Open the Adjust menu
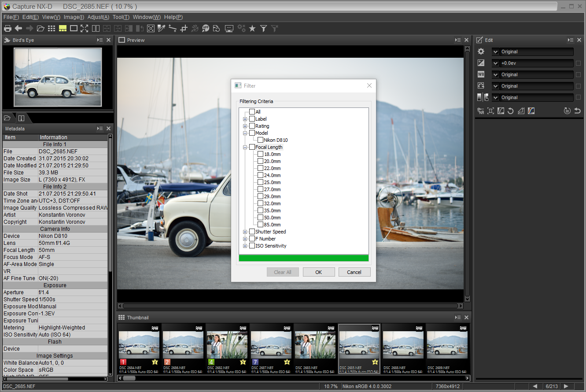 click(x=98, y=17)
